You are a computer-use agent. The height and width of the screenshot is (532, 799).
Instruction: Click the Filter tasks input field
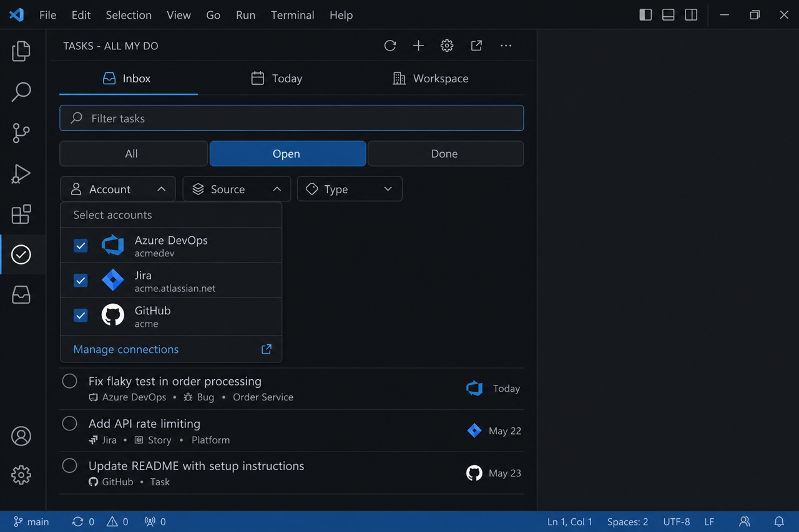tap(292, 118)
